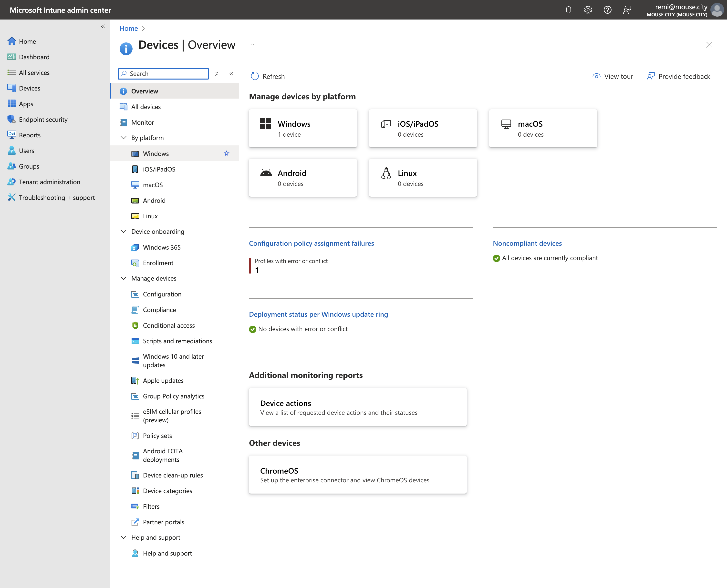Collapse the By platform section
Image resolution: width=727 pixels, height=588 pixels.
(x=123, y=138)
